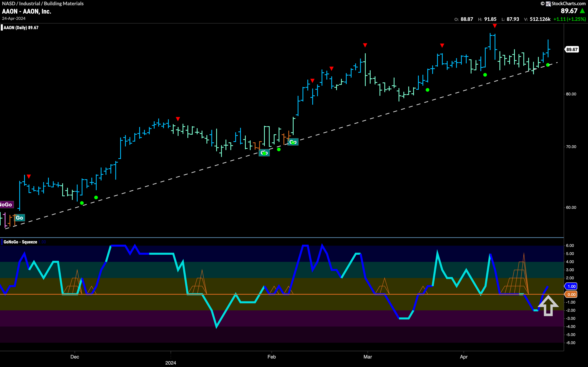
Task: Click the 60.00 price axis label
Action: click(x=571, y=208)
